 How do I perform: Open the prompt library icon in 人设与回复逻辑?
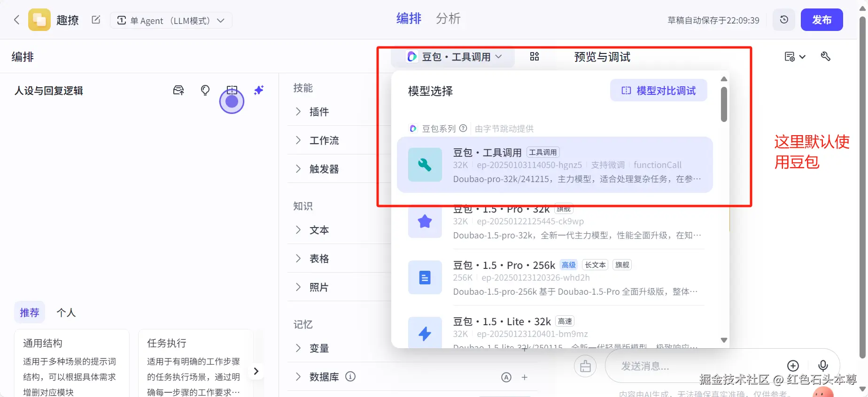click(178, 90)
